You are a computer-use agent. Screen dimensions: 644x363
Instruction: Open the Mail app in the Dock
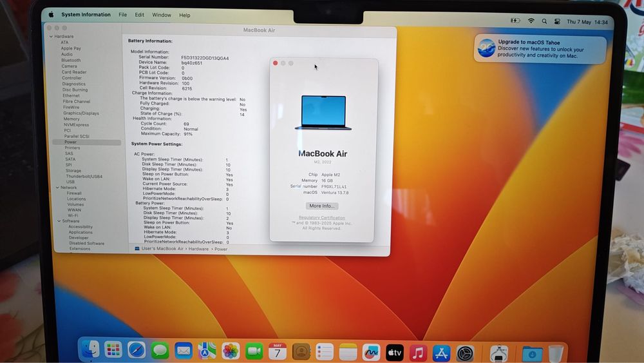click(183, 351)
